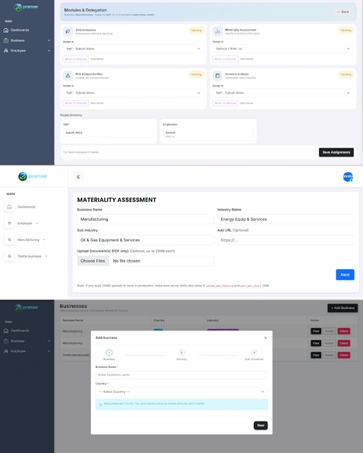
Task: Click View for the Textile Industry row
Action: [x=316, y=355]
